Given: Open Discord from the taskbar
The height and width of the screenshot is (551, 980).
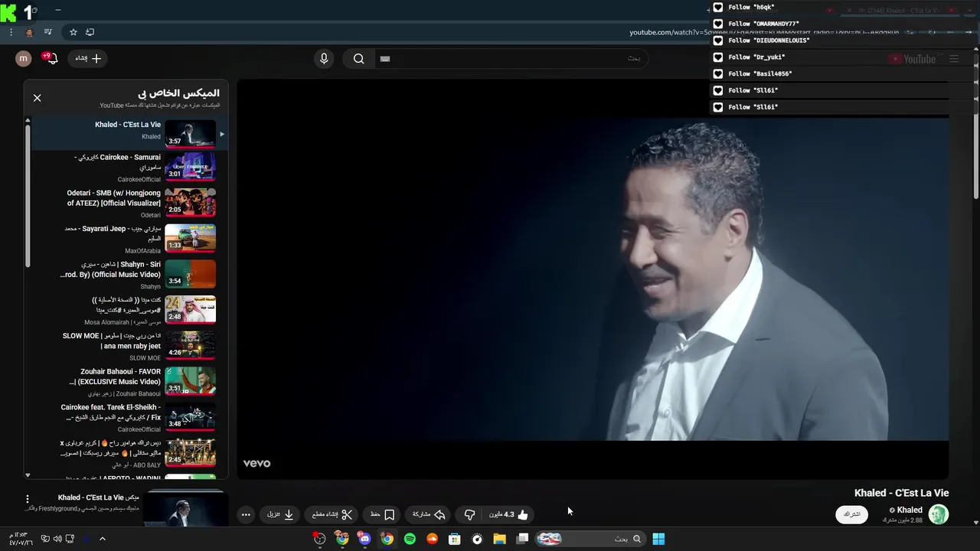Looking at the screenshot, I should [x=364, y=539].
